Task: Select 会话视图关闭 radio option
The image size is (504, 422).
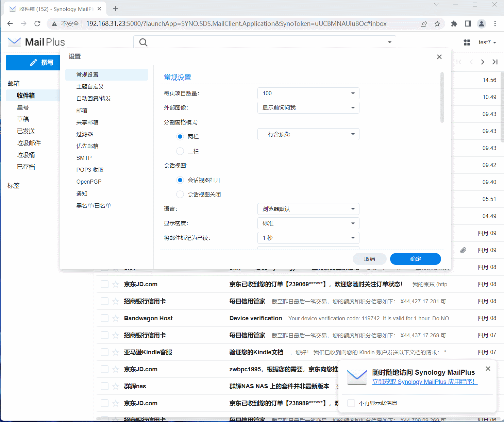Action: pyautogui.click(x=180, y=195)
